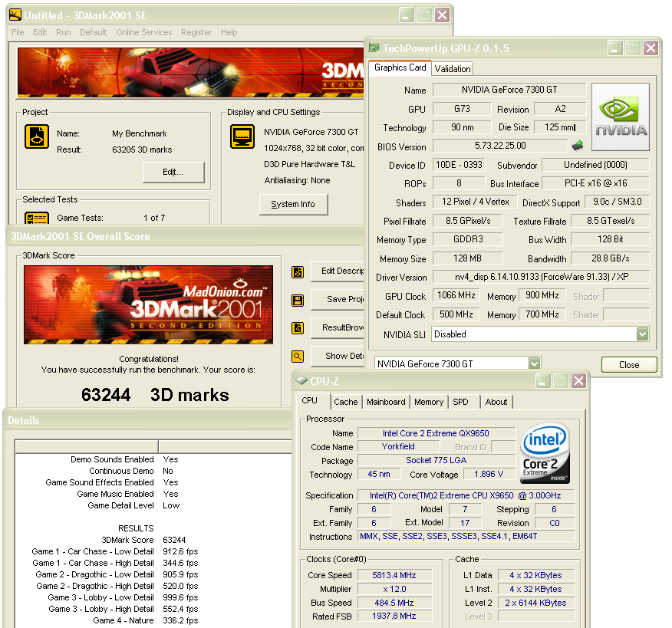
Task: Click the CPU-Z title bar icon
Action: pos(301,380)
